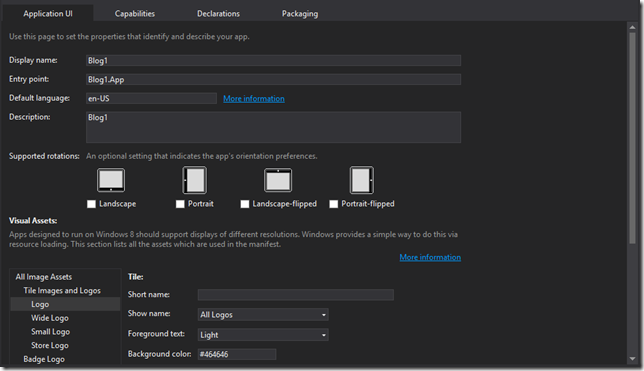Focus the Entry point field
Image resolution: width=644 pixels, height=371 pixels.
[274, 80]
